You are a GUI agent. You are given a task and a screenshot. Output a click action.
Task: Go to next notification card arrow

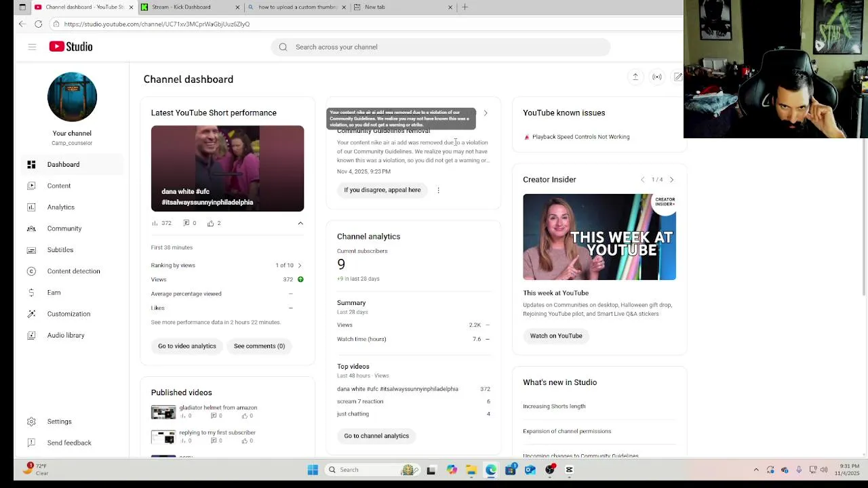point(486,113)
